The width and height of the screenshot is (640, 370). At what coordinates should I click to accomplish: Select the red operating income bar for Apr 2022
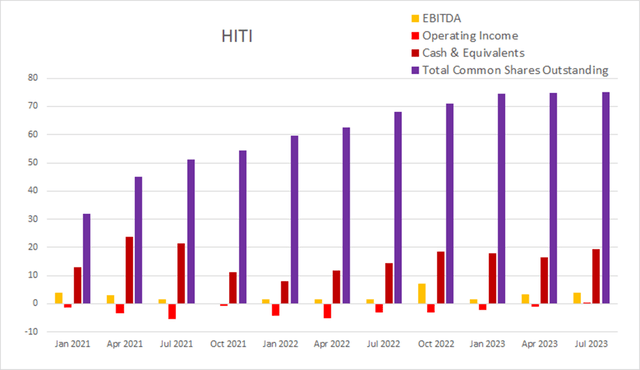[x=327, y=311]
